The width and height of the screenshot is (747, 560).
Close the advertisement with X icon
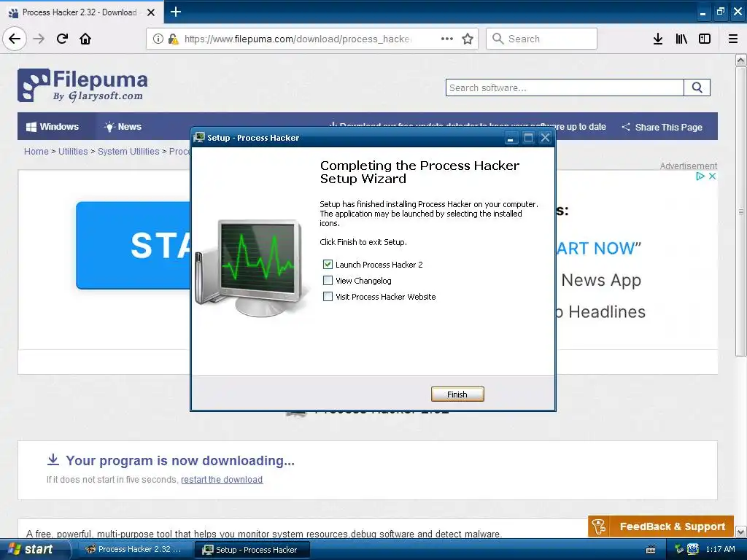(712, 176)
